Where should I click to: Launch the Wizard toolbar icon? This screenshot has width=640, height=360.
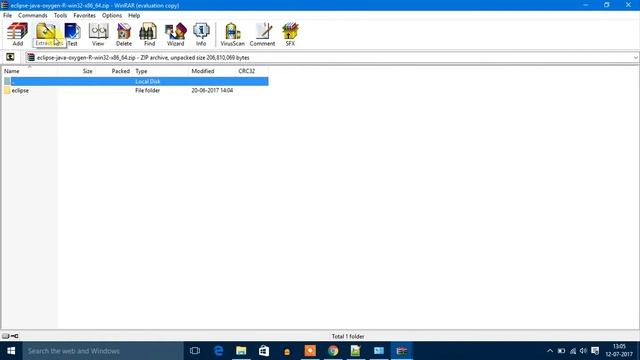176,34
